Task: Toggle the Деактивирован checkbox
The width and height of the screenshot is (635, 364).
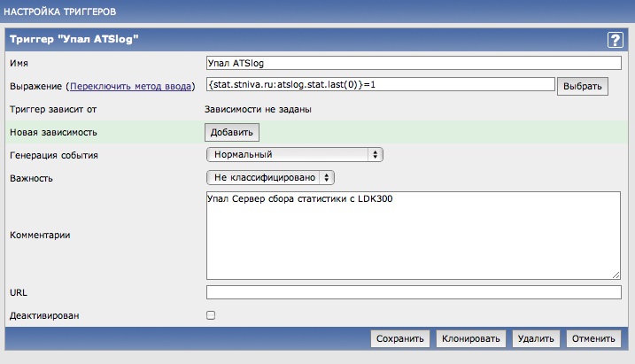Action: pyautogui.click(x=211, y=314)
